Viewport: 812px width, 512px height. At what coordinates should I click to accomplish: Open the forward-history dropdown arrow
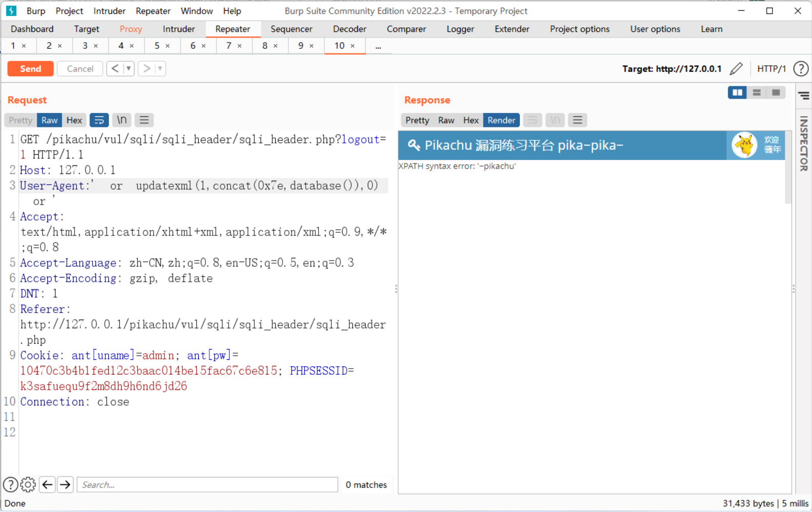pos(160,68)
